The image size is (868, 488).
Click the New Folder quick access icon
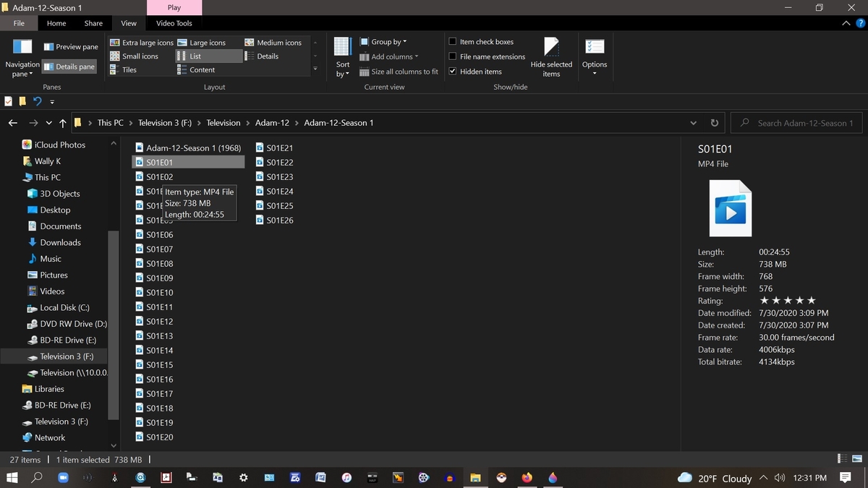(22, 101)
